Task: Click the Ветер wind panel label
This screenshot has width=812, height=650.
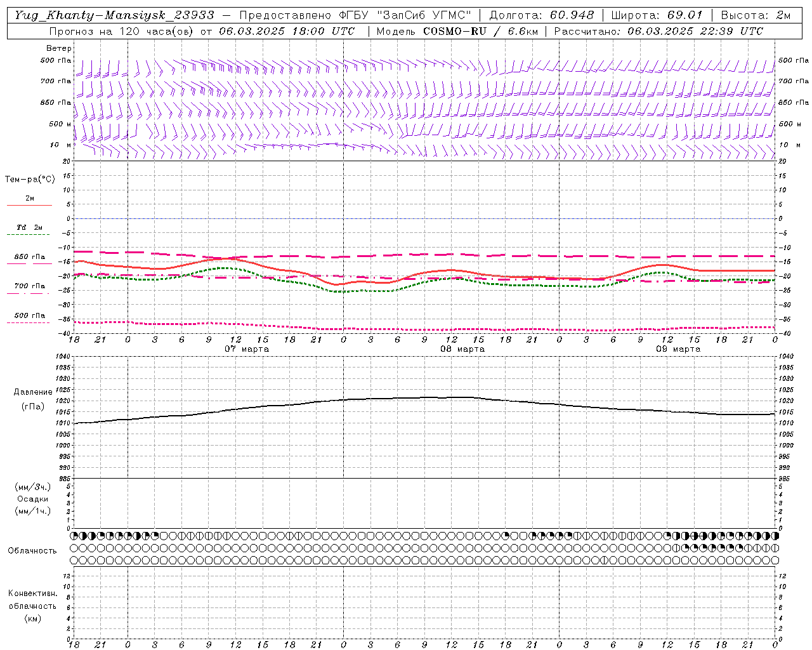Action: tap(59, 48)
